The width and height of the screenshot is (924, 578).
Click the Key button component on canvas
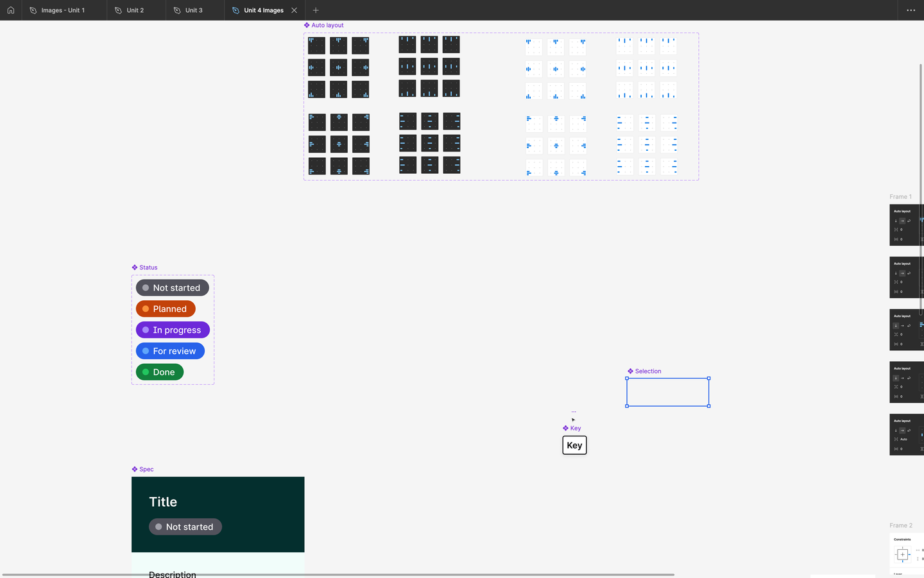[x=574, y=446]
